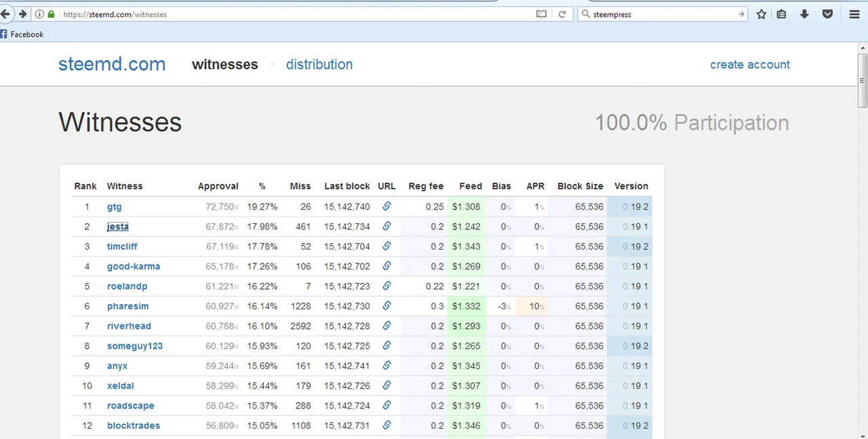This screenshot has width=868, height=439.
Task: Open pharesim witness URL link icon
Action: [387, 306]
